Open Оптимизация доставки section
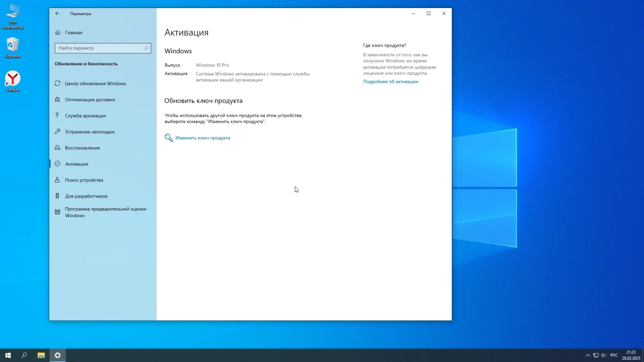644x362 pixels. pos(103,100)
